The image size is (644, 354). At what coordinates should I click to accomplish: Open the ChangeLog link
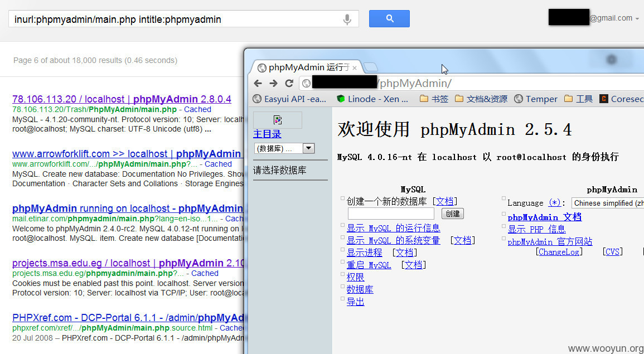[559, 252]
